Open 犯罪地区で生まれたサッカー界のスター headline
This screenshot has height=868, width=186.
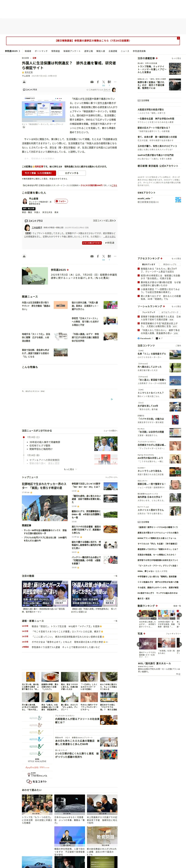(44, 486)
